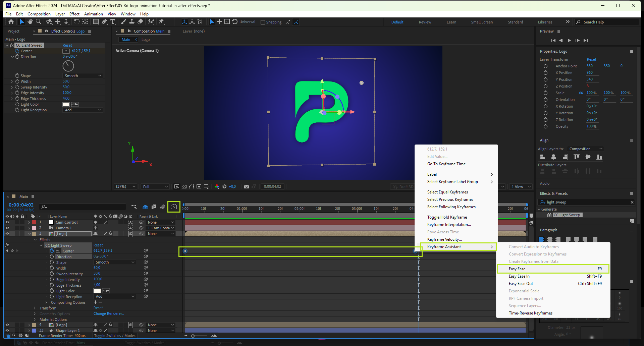The width and height of the screenshot is (644, 346).
Task: Select the Hand tool in toolbar
Action: click(30, 22)
